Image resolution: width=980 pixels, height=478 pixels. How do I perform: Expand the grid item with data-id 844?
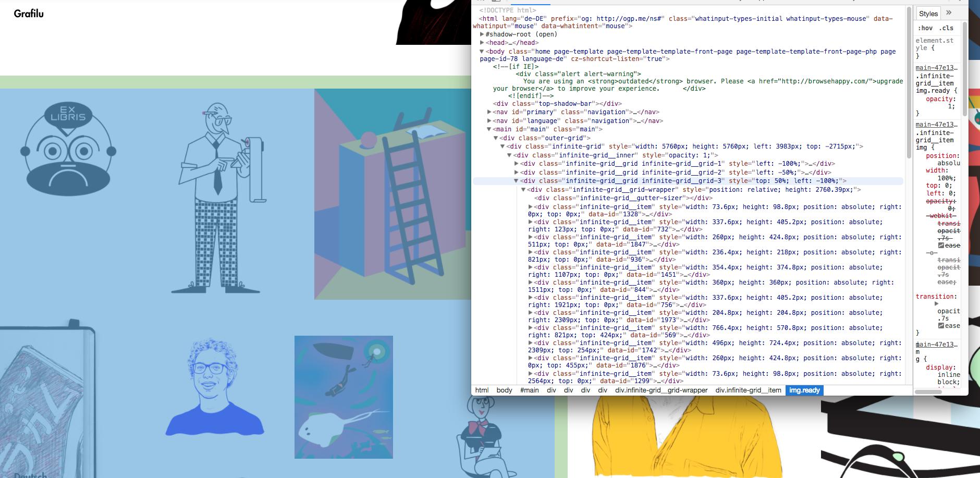pos(531,283)
